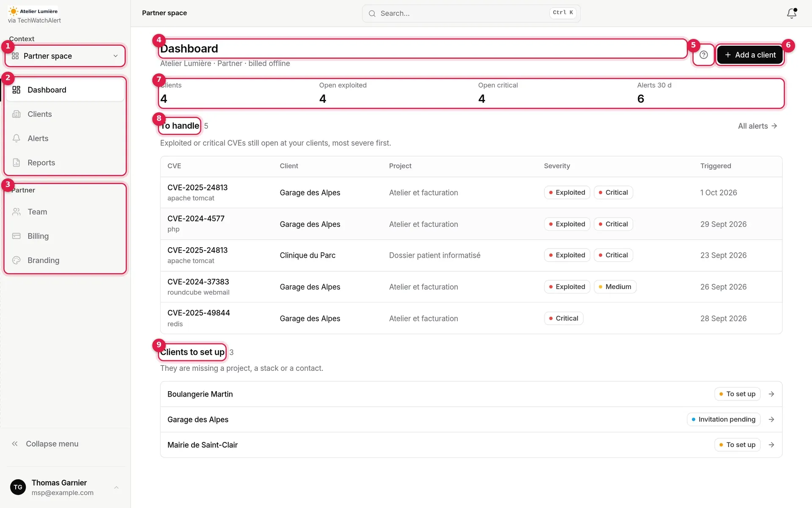Image resolution: width=812 pixels, height=508 pixels.
Task: Click the Team people icon
Action: pos(16,212)
